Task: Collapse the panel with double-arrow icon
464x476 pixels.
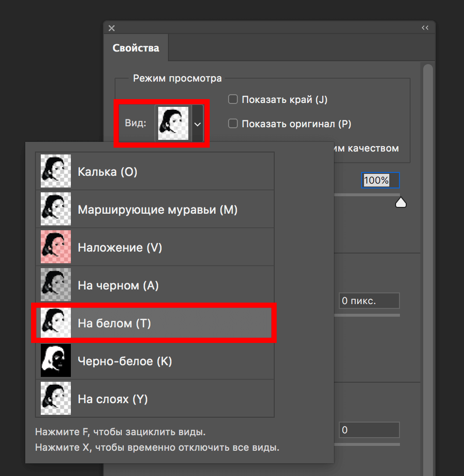Action: click(x=425, y=28)
